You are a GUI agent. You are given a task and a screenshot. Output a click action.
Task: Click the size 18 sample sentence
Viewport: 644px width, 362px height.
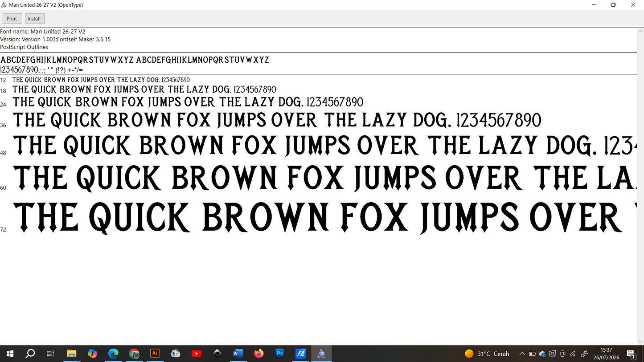tap(144, 89)
